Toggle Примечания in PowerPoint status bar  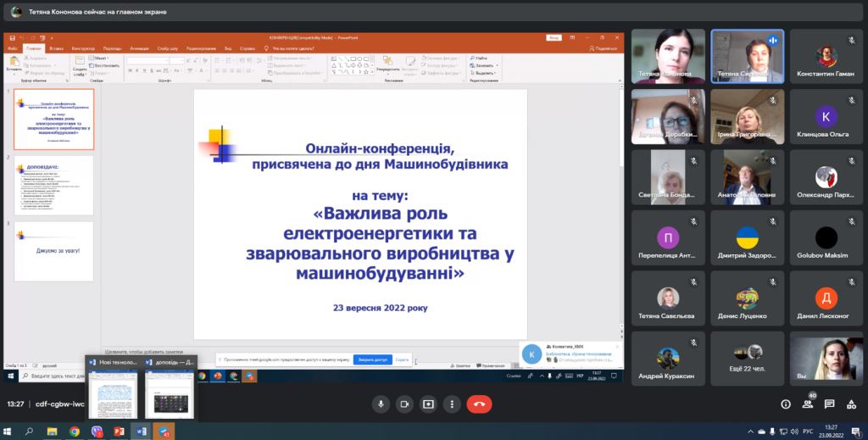click(490, 366)
